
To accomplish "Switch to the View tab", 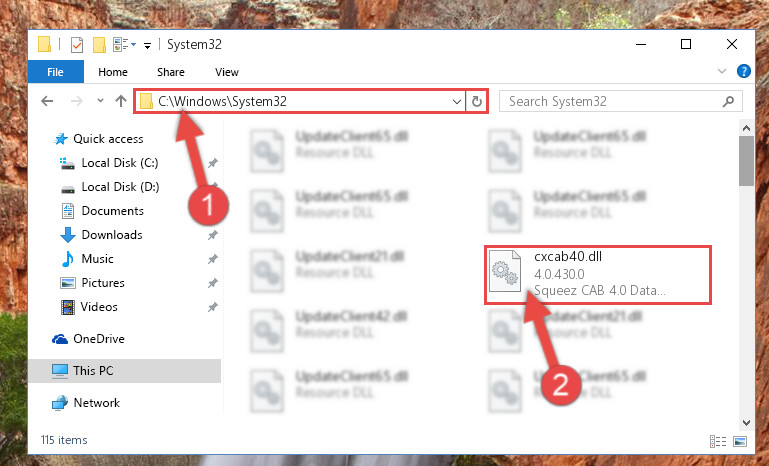I will [x=227, y=72].
